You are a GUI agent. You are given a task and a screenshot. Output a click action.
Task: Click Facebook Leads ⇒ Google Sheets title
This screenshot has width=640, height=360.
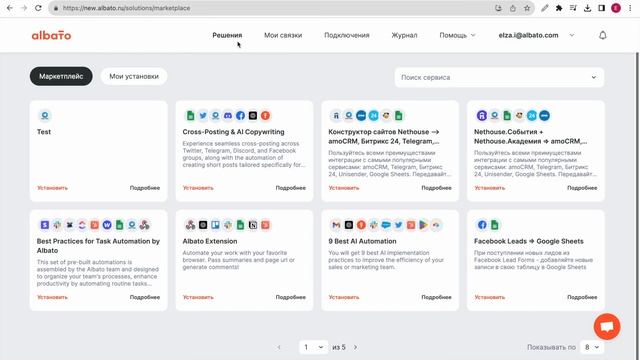coord(529,241)
